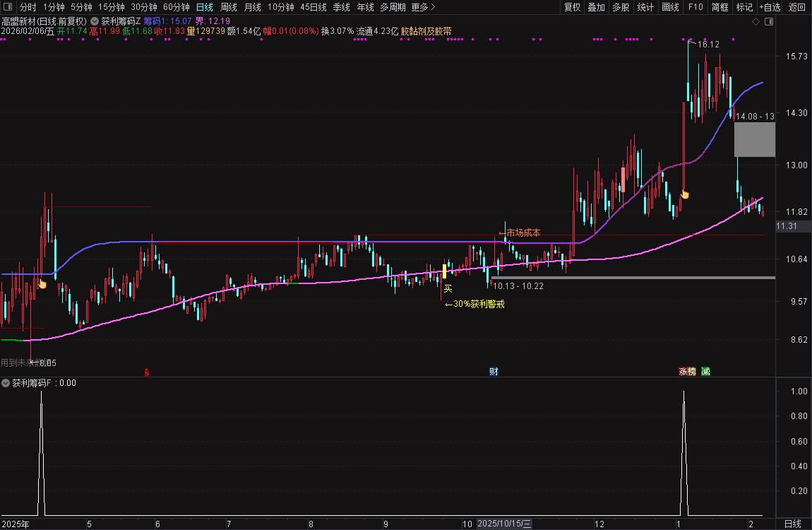Select the 60分钟 timeframe tab

click(x=177, y=7)
